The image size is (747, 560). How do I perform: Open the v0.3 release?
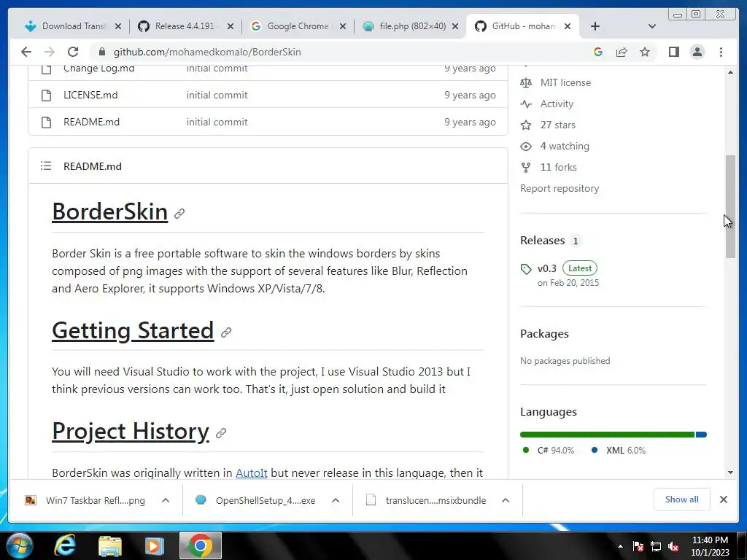547,268
